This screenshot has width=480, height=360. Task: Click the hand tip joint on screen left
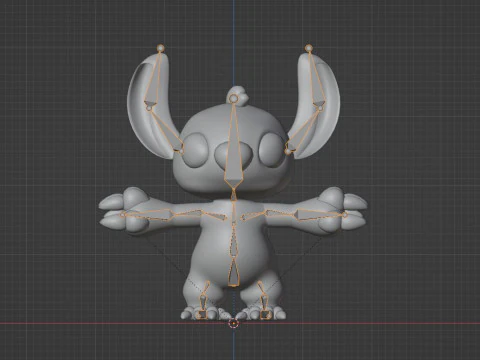123,214
